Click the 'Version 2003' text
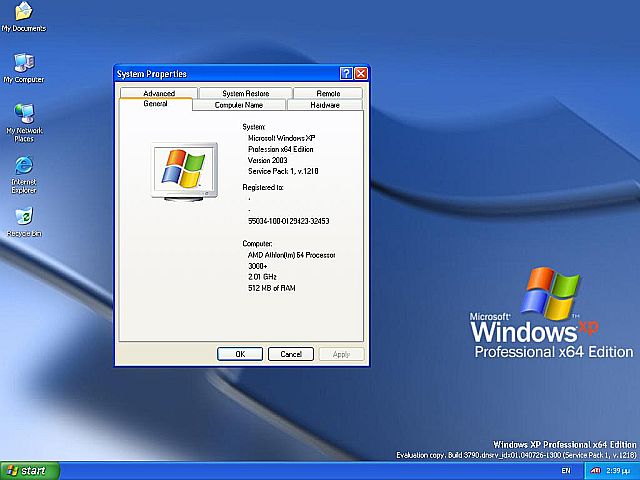This screenshot has height=480, width=640. tap(268, 160)
